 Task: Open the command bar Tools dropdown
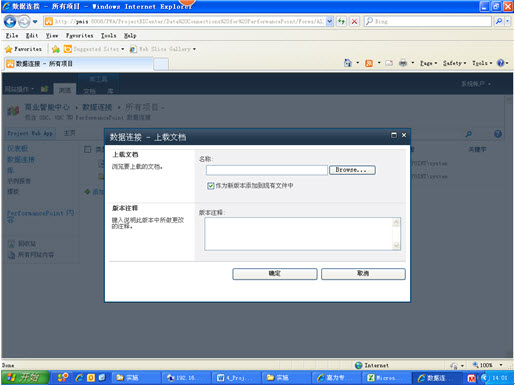(482, 63)
